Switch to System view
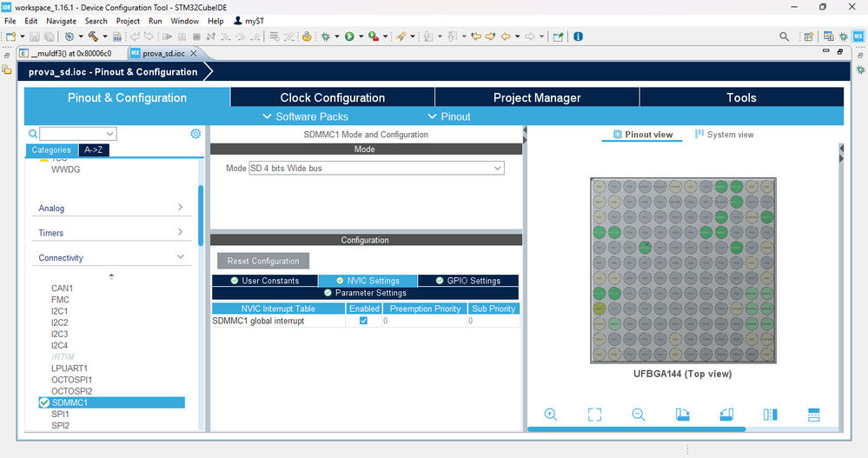Viewport: 868px width, 458px height. 724,134
